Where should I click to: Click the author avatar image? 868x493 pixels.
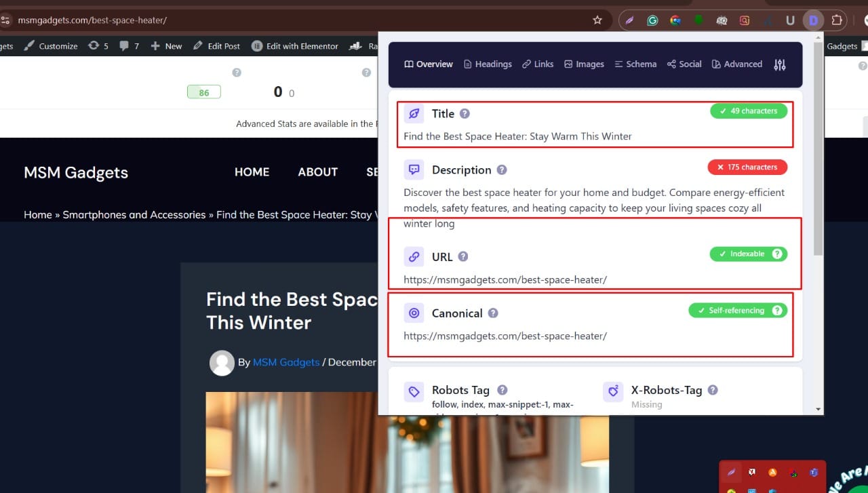pos(222,363)
